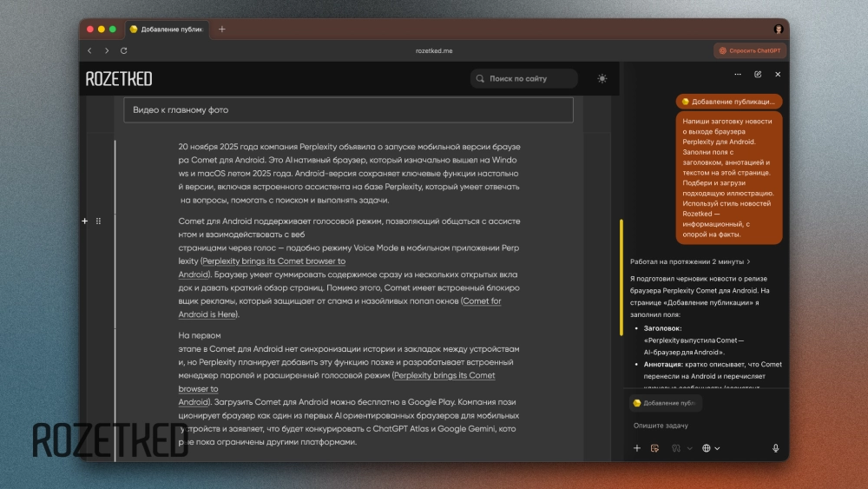Image resolution: width=868 pixels, height=489 pixels.
Task: Open the three-dots menu in ChatGPT sidebar
Action: click(x=738, y=75)
